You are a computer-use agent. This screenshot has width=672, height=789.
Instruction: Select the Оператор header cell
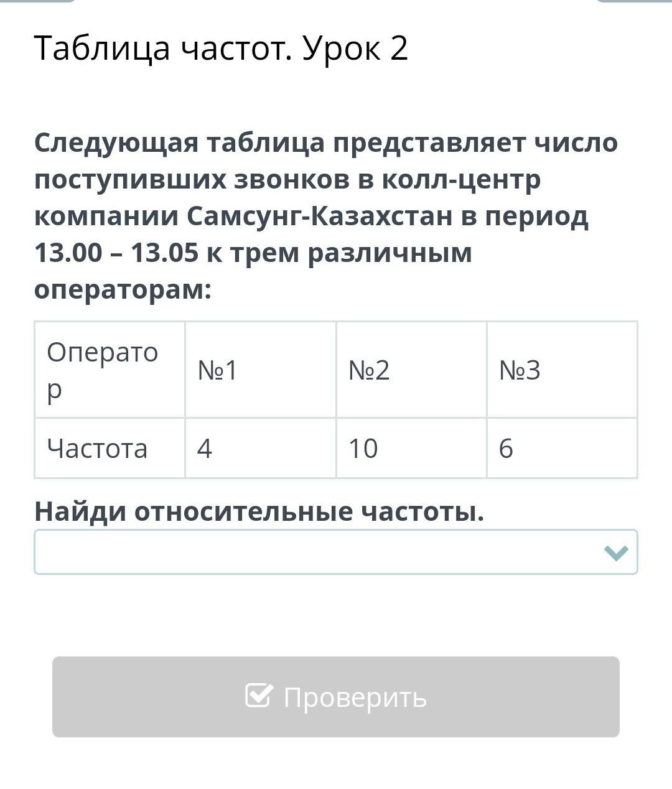tap(110, 370)
